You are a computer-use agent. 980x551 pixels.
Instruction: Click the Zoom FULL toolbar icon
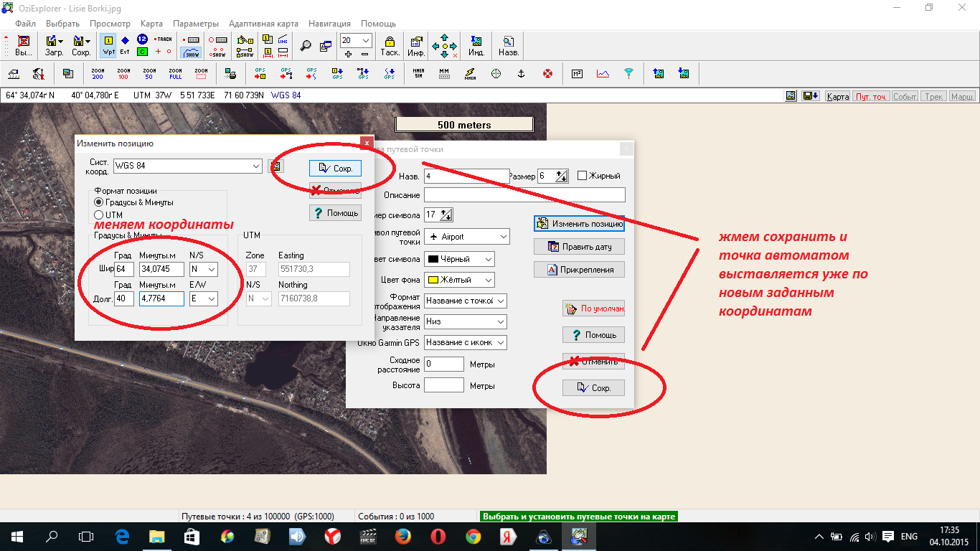pos(175,73)
